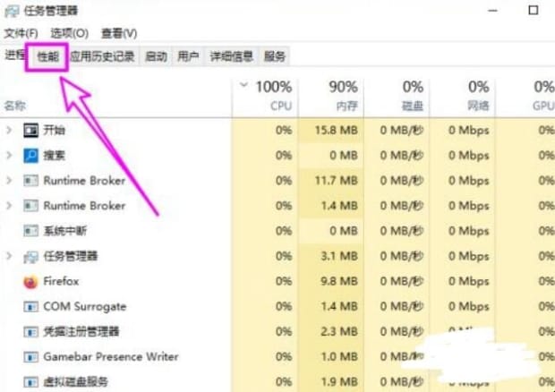The width and height of the screenshot is (555, 392).
Task: Select the 虚拟磁盘服务 process icon
Action: 31,381
